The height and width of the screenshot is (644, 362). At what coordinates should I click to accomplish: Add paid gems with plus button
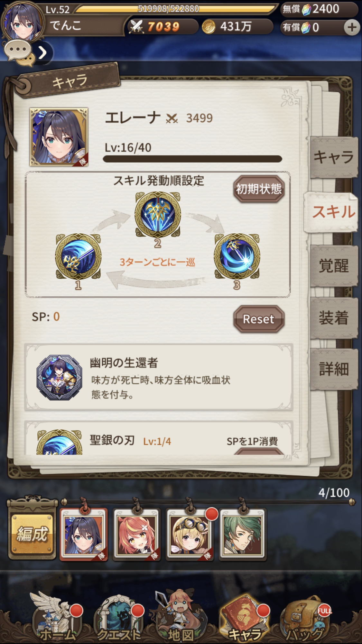(351, 27)
